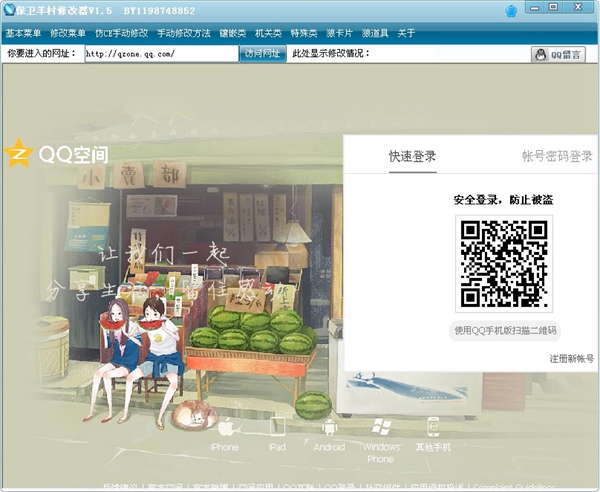Click the iPhone Apple icon
This screenshot has height=492, width=600.
click(227, 427)
